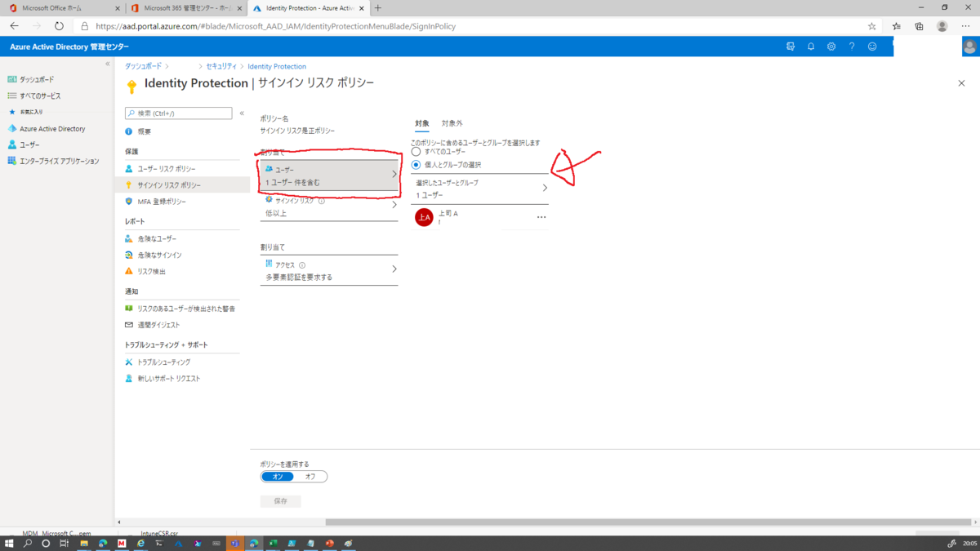Select すべてのユーザー radio button
The image size is (980, 551).
coord(416,152)
